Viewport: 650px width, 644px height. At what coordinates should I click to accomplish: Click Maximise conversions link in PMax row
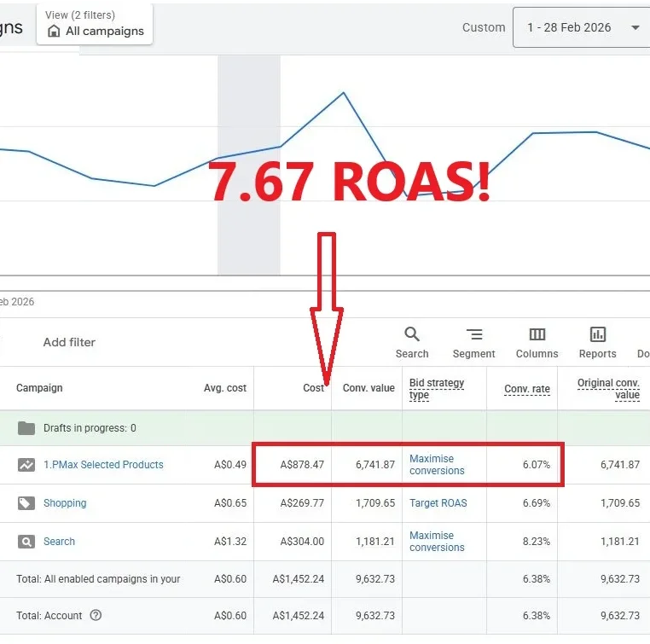pyautogui.click(x=437, y=465)
